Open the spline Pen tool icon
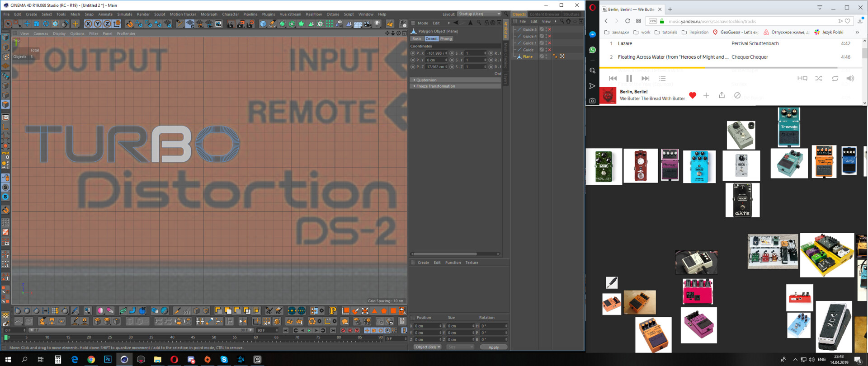The height and width of the screenshot is (366, 868). coord(273,23)
